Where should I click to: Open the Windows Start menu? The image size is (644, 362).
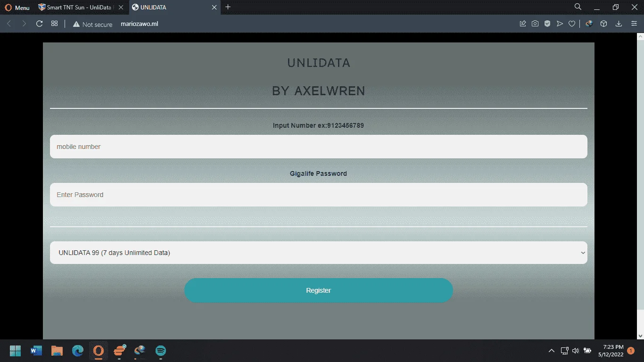[16, 351]
